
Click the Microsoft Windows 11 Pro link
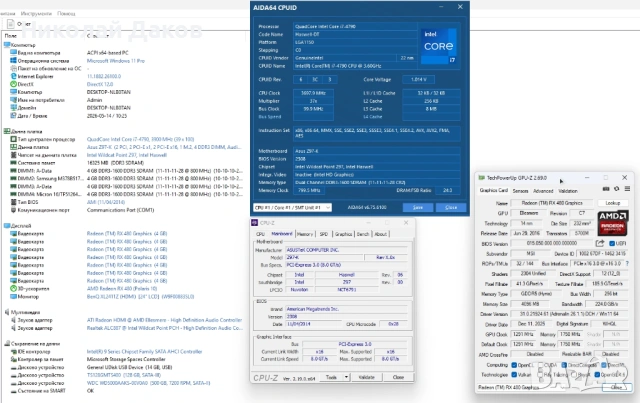pos(116,61)
